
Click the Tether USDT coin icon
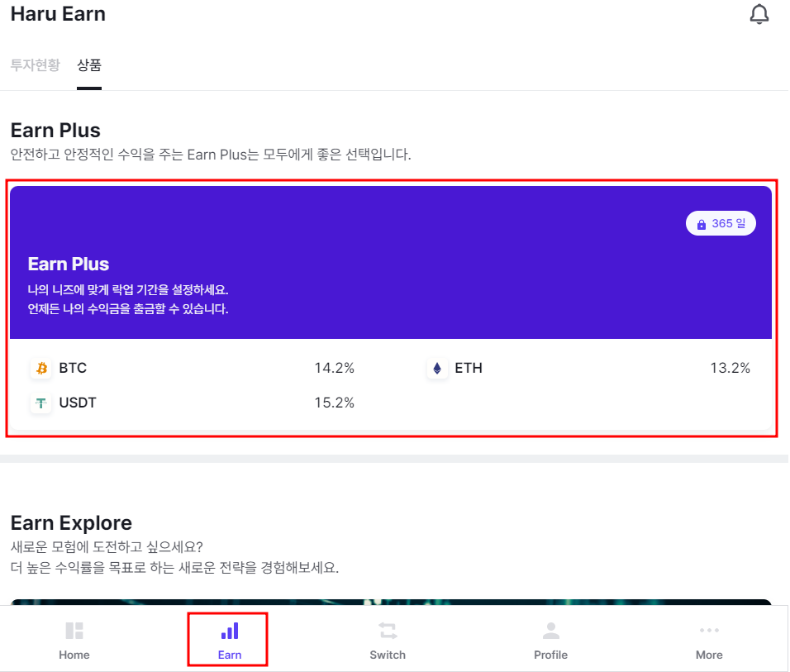(41, 403)
